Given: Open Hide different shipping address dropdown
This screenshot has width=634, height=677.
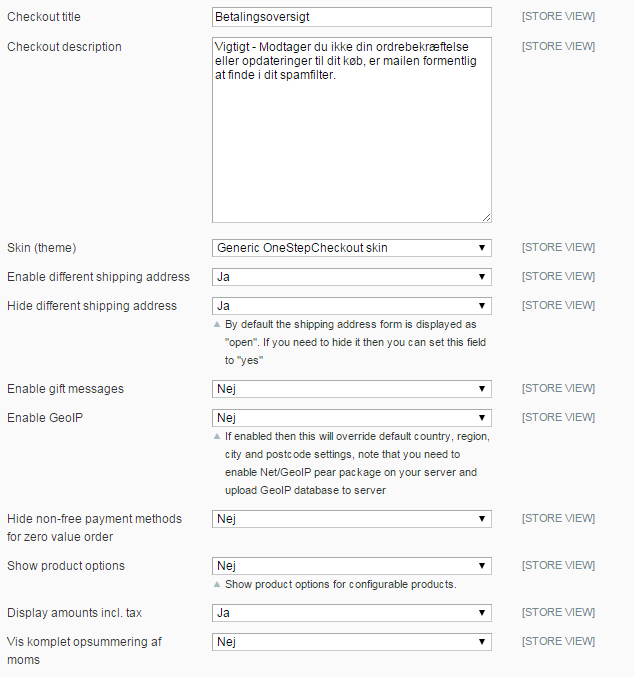Looking at the screenshot, I should coord(351,306).
